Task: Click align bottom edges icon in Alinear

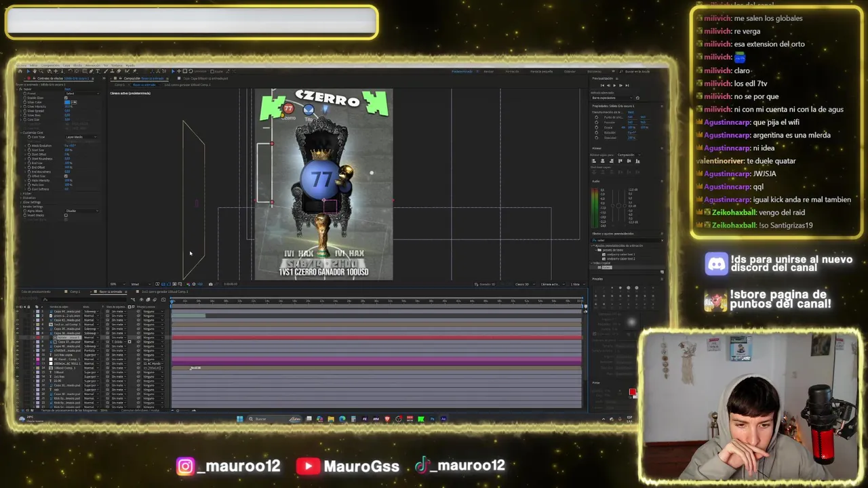Action: (x=637, y=161)
